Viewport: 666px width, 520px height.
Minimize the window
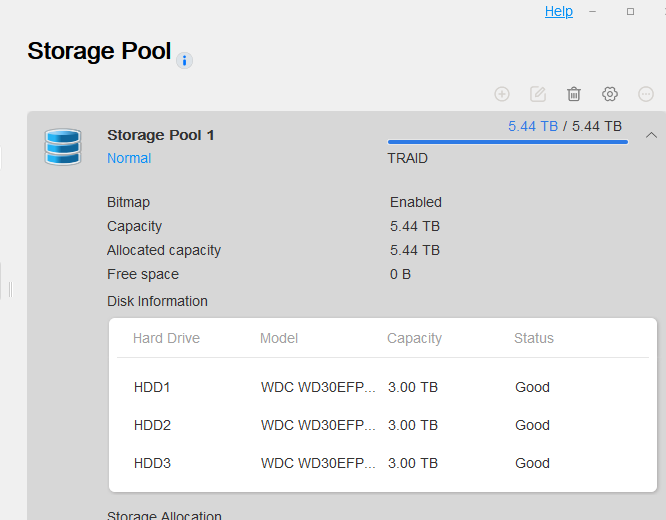(x=593, y=11)
